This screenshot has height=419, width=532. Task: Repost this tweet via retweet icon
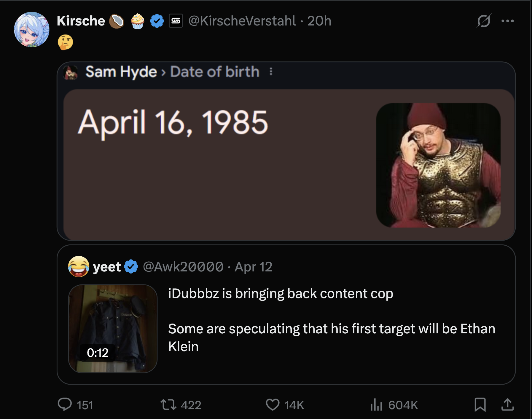click(168, 404)
